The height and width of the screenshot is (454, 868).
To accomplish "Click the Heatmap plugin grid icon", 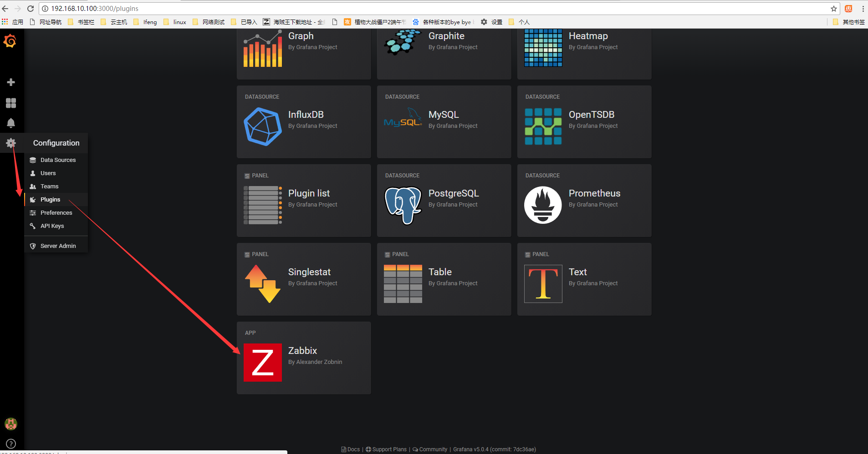I will coord(543,48).
